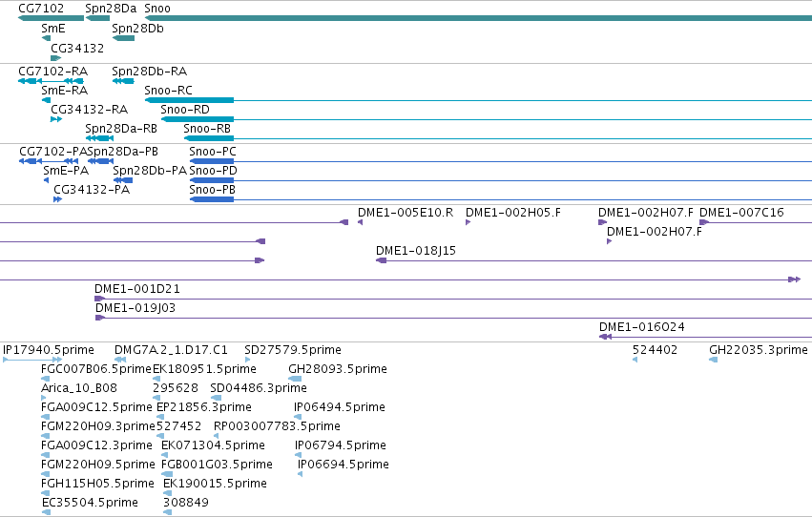Click EST FGA009C12.3prime
The image size is (812, 517).
point(46,455)
